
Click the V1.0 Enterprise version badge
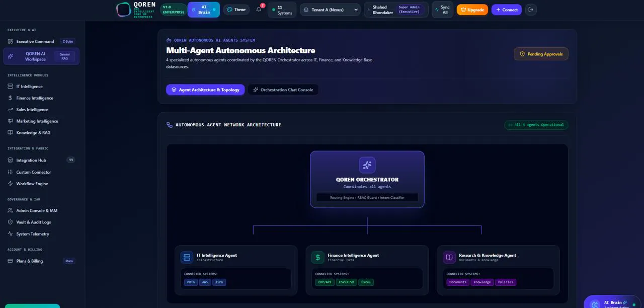coord(174,10)
